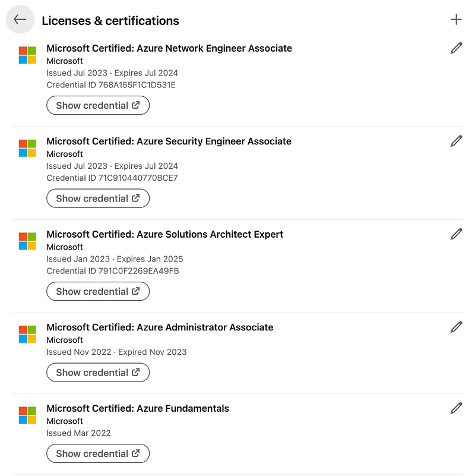Image resolution: width=475 pixels, height=476 pixels.
Task: Edit Azure Network Engineer Associate with pencil icon
Action: (x=456, y=48)
